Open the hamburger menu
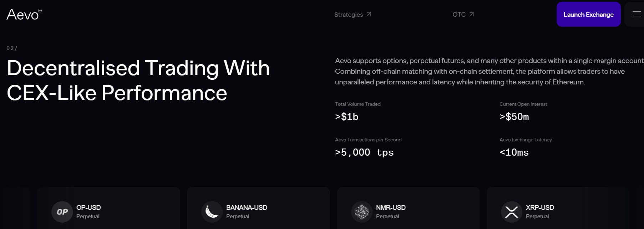This screenshot has width=644, height=229. pos(637,14)
